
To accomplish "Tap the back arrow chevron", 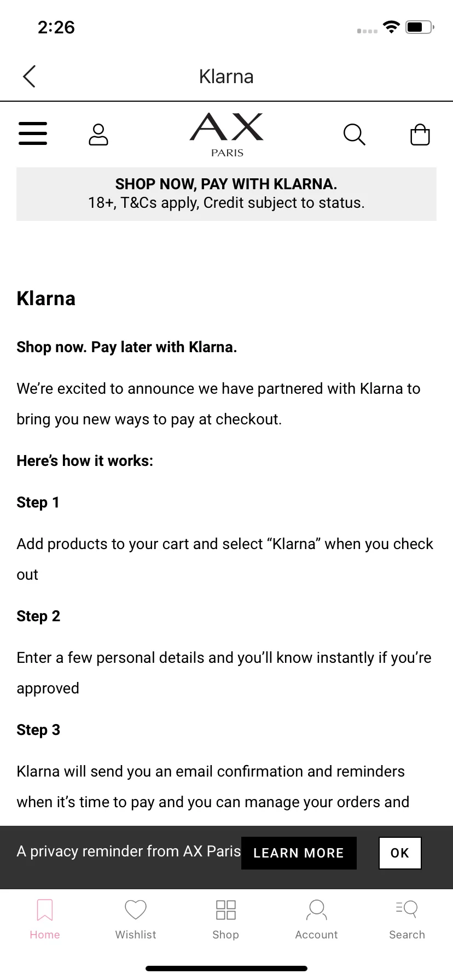I will 30,77.
